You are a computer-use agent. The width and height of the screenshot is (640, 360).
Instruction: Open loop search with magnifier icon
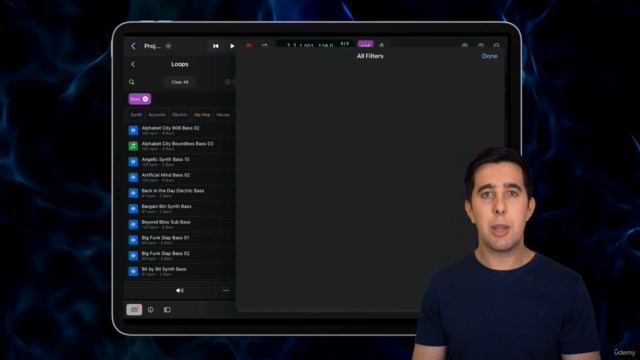coord(131,82)
